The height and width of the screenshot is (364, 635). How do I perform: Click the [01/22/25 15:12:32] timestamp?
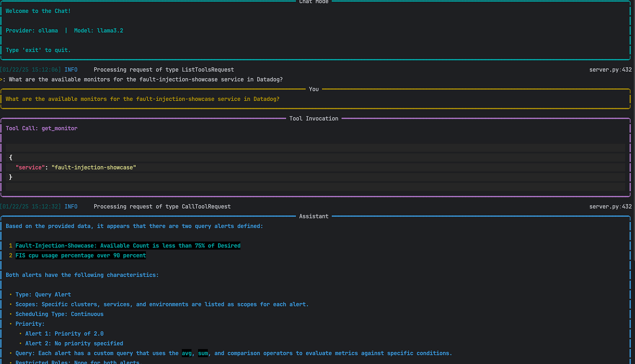coord(31,206)
